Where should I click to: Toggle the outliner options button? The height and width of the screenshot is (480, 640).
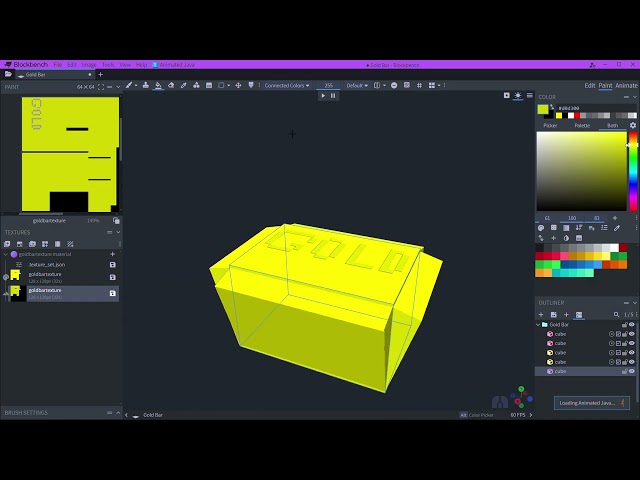coord(578,315)
